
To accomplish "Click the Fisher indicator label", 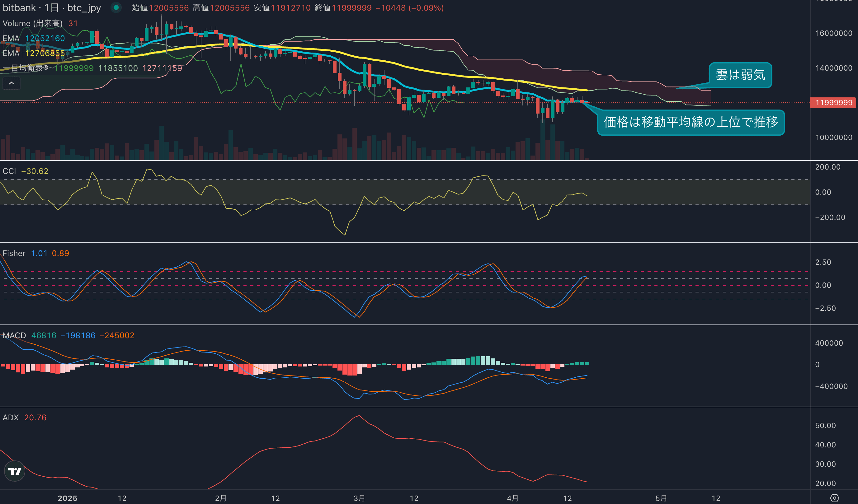I will [14, 253].
